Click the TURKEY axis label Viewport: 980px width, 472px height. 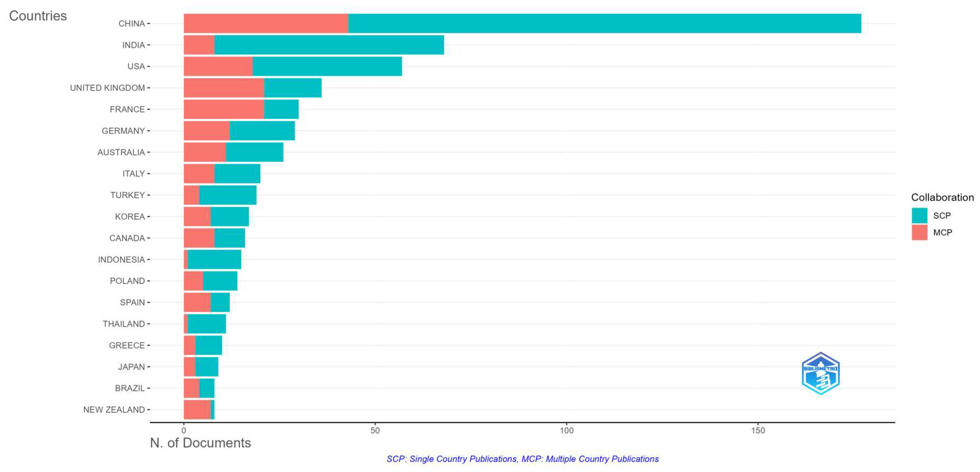(128, 195)
